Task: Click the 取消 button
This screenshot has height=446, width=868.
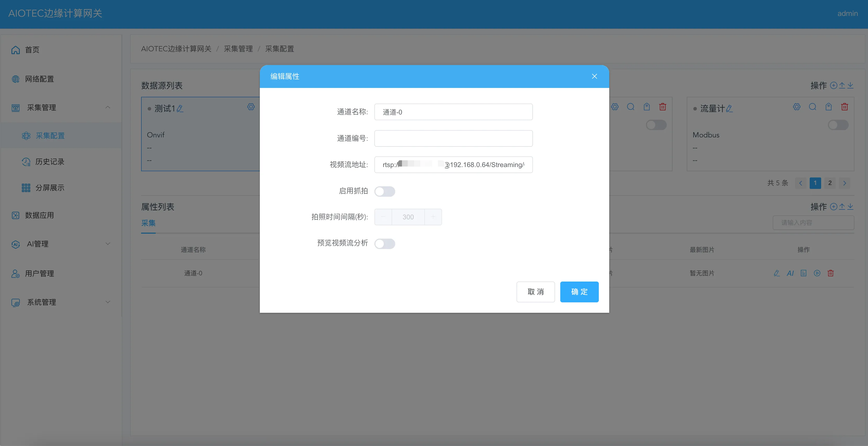Action: [536, 292]
